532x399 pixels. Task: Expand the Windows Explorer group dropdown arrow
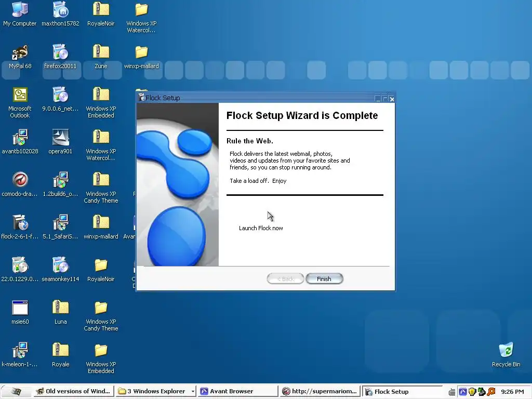click(x=193, y=392)
